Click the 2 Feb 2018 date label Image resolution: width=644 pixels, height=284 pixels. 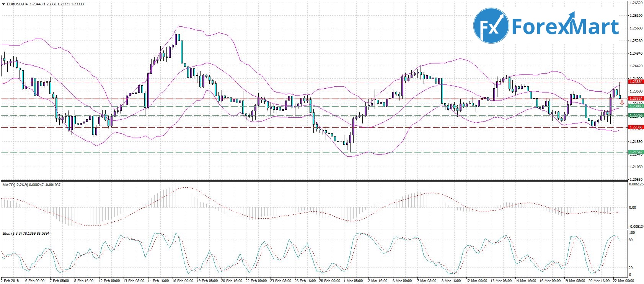coord(10,281)
